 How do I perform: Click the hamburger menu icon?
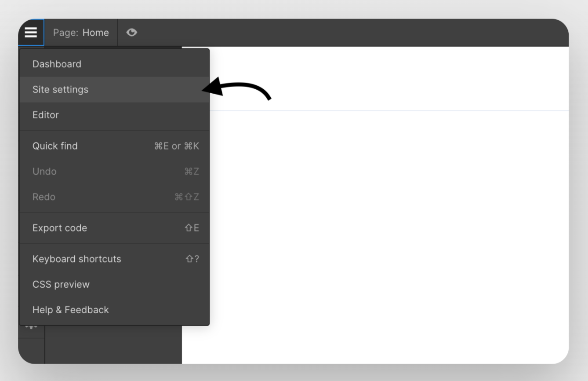[31, 33]
